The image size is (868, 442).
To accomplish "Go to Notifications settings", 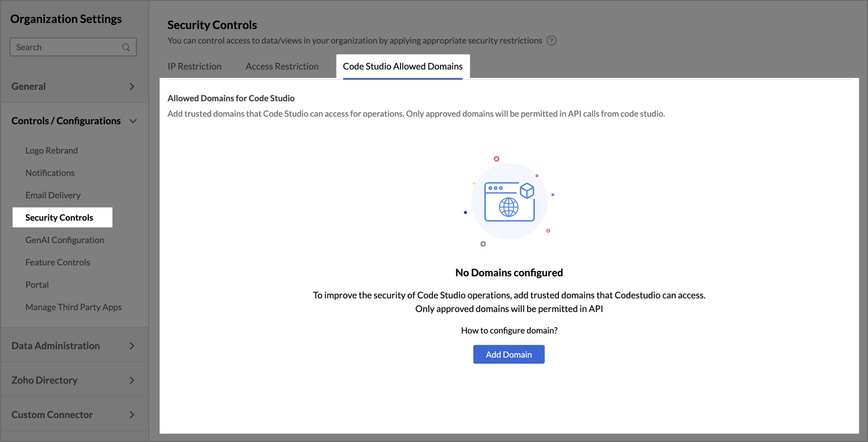I will [x=50, y=173].
